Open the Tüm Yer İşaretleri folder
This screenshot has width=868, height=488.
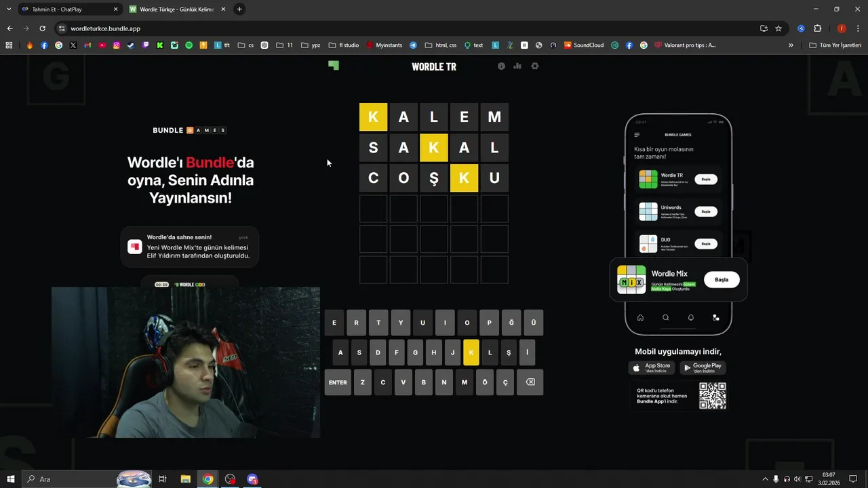(x=835, y=45)
